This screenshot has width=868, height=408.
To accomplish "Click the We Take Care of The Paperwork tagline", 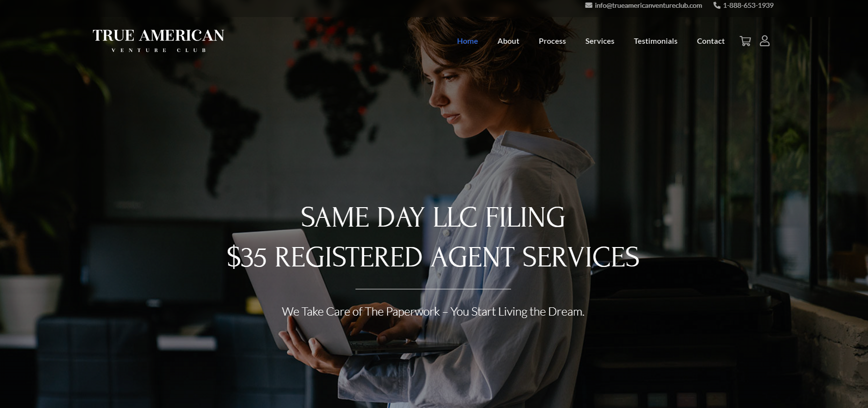I will click(433, 312).
